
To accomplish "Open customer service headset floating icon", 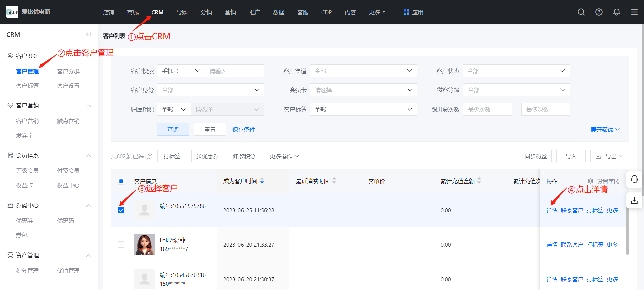I will [634, 179].
